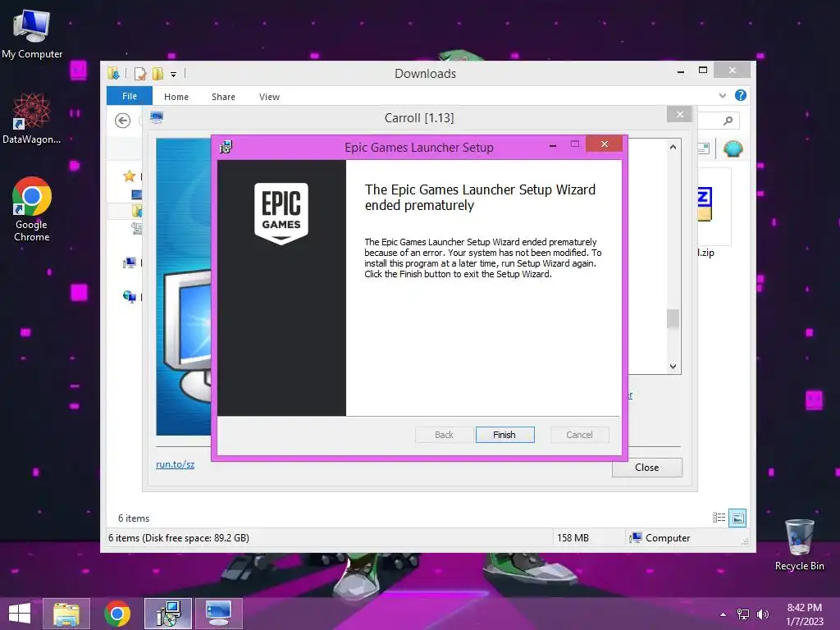This screenshot has height=630, width=840.
Task: Select the Favorites star in navigation pane
Action: 129,176
